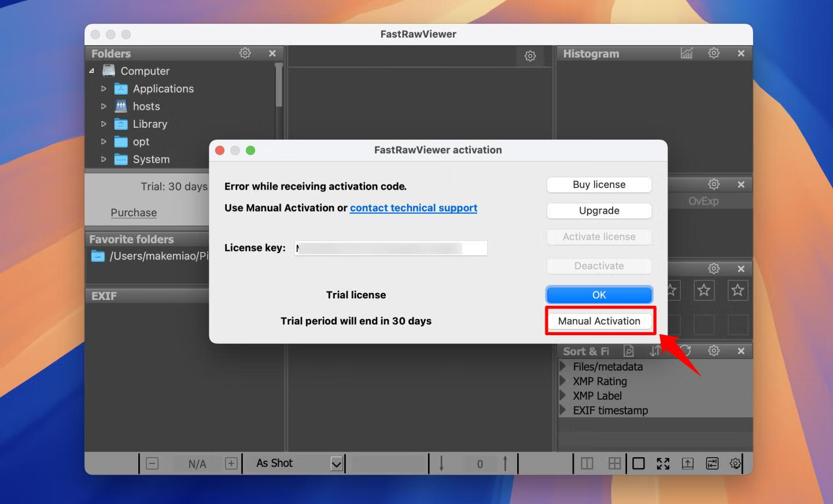The width and height of the screenshot is (833, 504).
Task: Select the Computer root item
Action: [145, 71]
